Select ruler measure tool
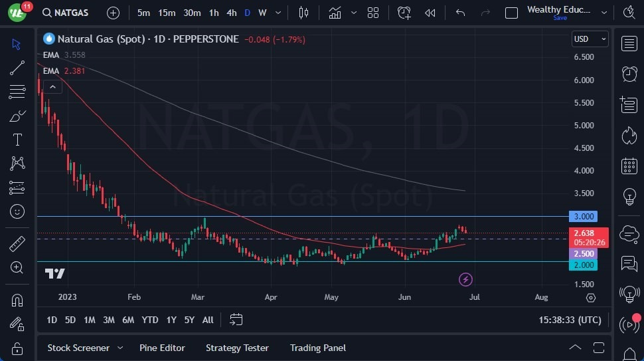 coord(17,244)
